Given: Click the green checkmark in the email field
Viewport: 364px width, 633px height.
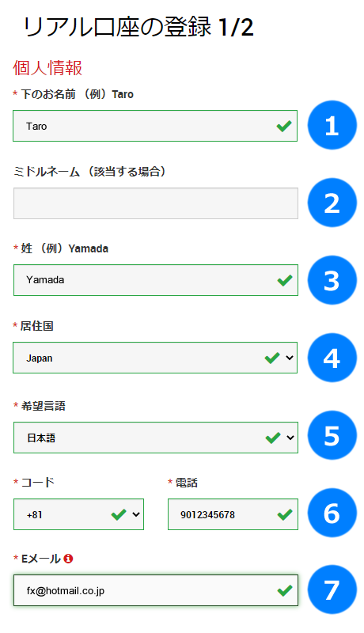Looking at the screenshot, I should [285, 590].
